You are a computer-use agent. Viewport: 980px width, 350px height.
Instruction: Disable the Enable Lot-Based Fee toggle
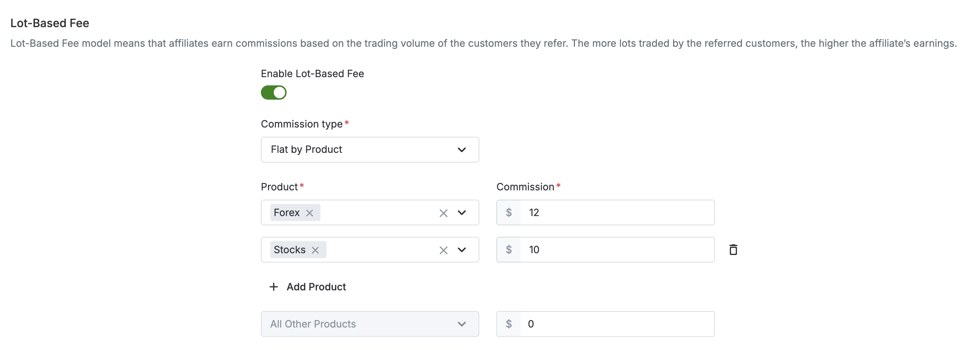[273, 92]
